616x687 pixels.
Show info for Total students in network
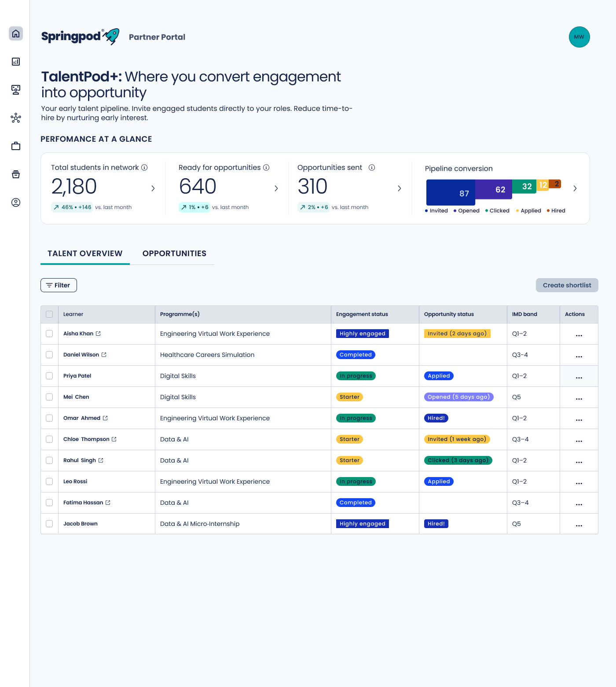click(x=144, y=168)
